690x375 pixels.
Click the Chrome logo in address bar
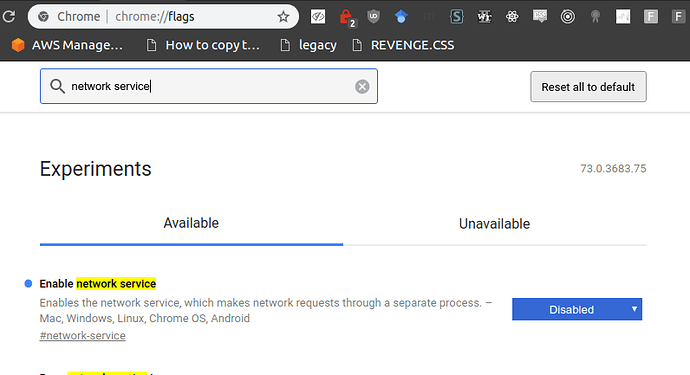(x=43, y=17)
